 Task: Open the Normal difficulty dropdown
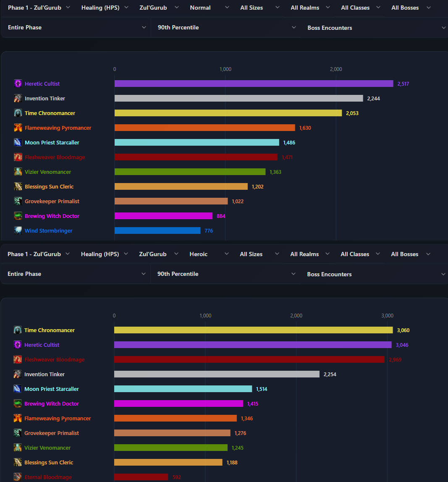tap(210, 8)
